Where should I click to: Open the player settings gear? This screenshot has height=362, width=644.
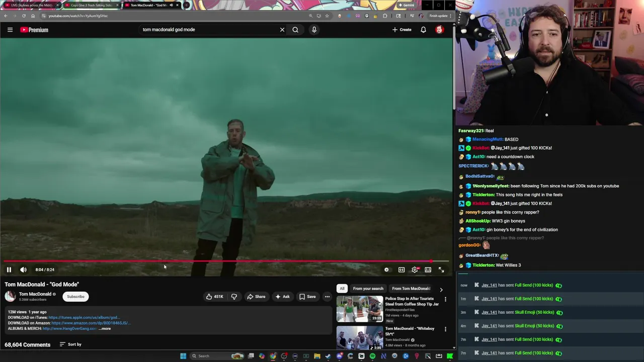tap(415, 269)
